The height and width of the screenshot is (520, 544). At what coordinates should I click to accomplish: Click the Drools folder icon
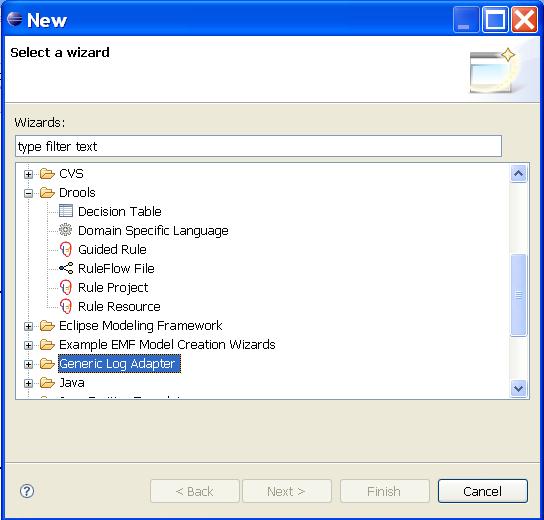pyautogui.click(x=47, y=192)
